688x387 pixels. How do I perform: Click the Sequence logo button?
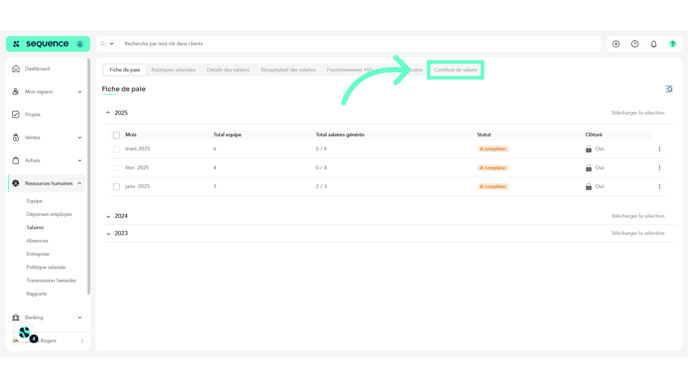point(48,44)
